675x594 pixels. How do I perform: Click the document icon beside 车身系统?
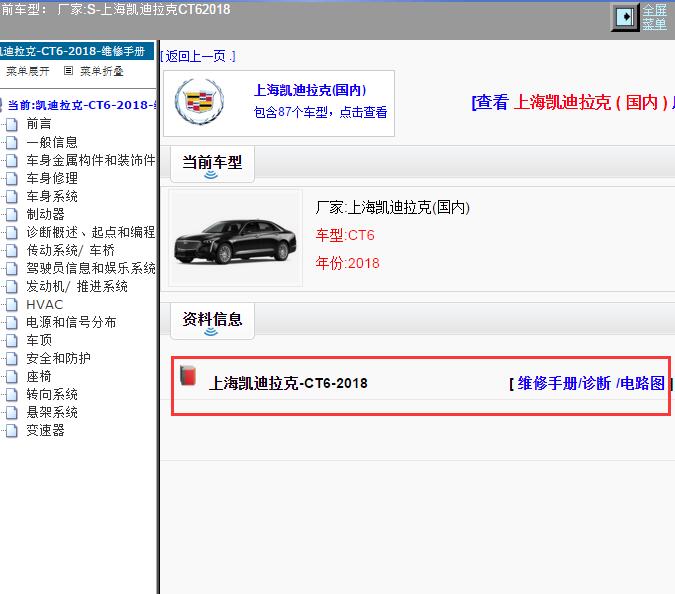[x=12, y=197]
